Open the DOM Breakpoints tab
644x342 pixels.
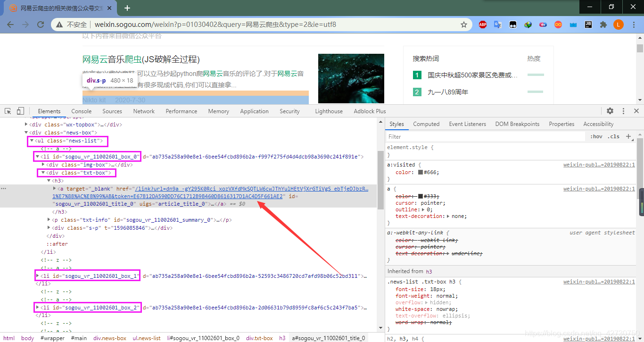click(x=517, y=124)
